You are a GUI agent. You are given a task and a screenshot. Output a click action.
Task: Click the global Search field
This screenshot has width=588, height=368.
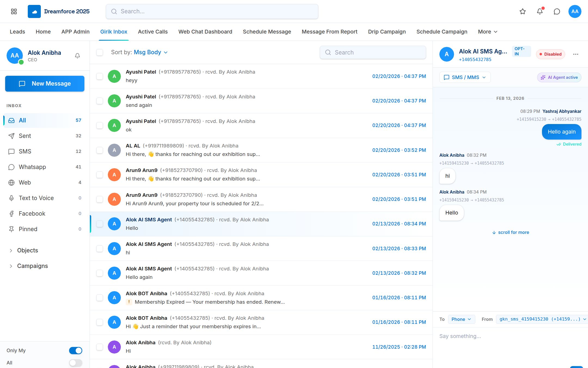(x=212, y=11)
